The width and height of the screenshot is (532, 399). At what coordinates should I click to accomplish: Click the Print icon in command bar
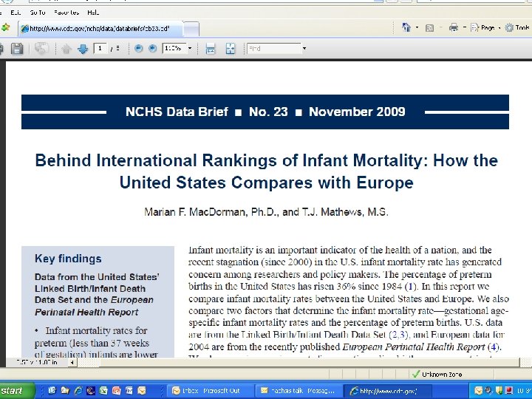pos(454,28)
